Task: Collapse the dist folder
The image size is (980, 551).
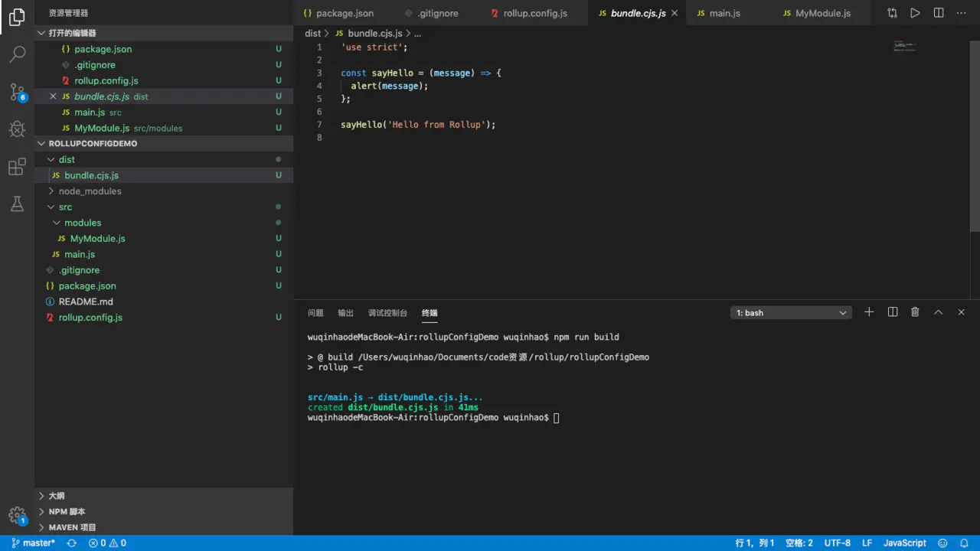Action: point(67,160)
